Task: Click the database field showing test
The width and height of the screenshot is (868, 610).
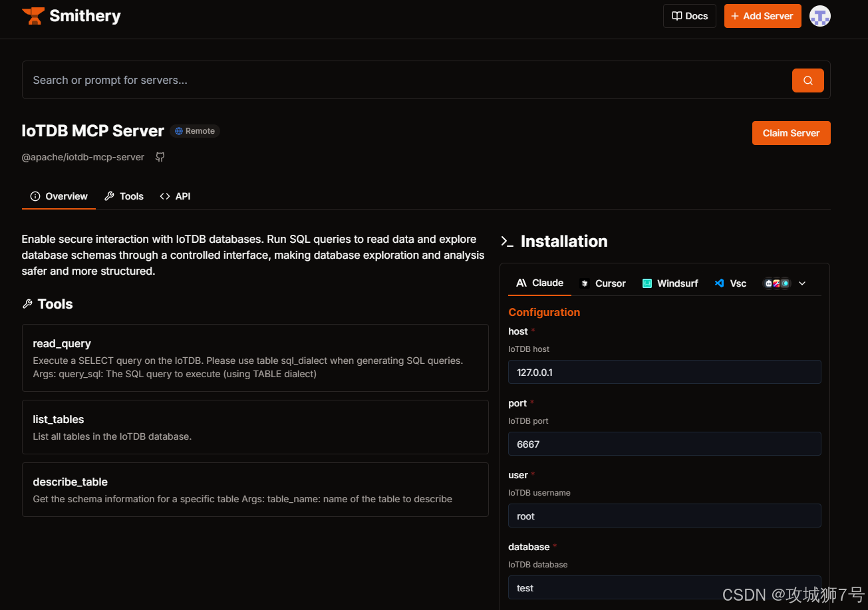Action: click(664, 588)
